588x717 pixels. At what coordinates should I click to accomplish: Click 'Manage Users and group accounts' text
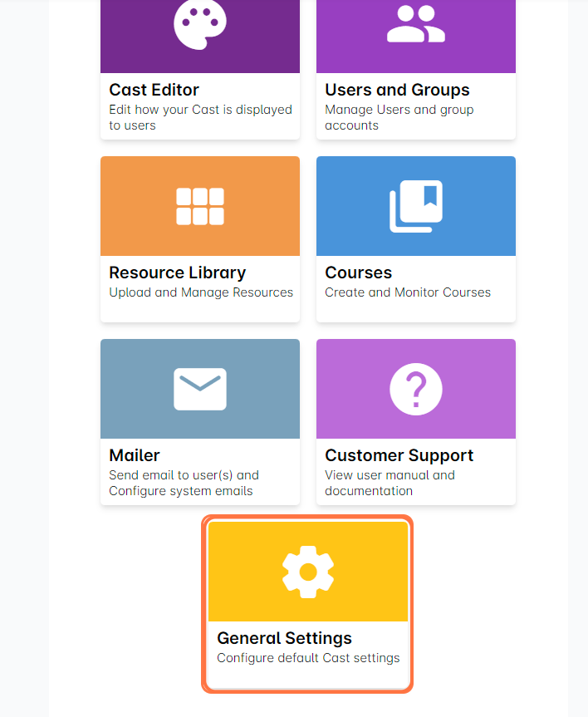coord(399,117)
